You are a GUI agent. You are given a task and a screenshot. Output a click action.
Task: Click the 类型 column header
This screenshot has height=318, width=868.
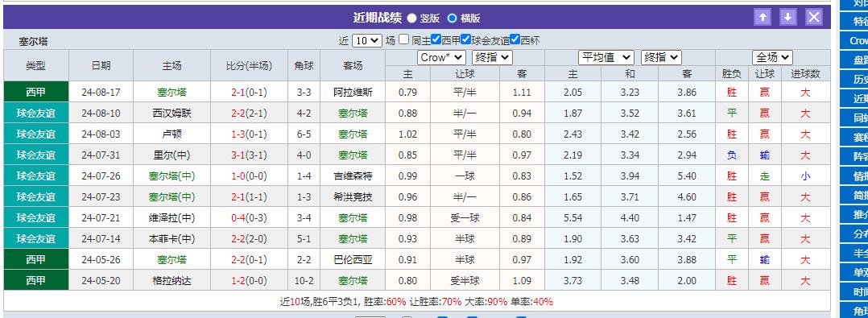(x=36, y=66)
